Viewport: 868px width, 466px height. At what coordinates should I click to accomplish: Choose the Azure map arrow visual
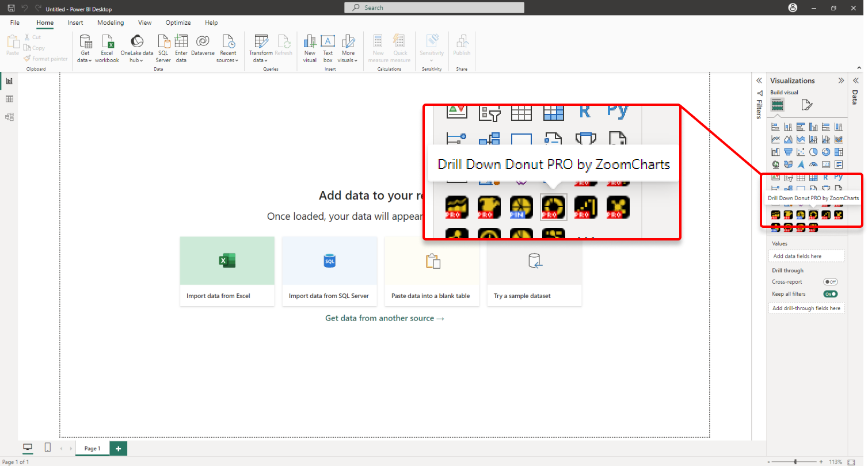[x=801, y=165]
